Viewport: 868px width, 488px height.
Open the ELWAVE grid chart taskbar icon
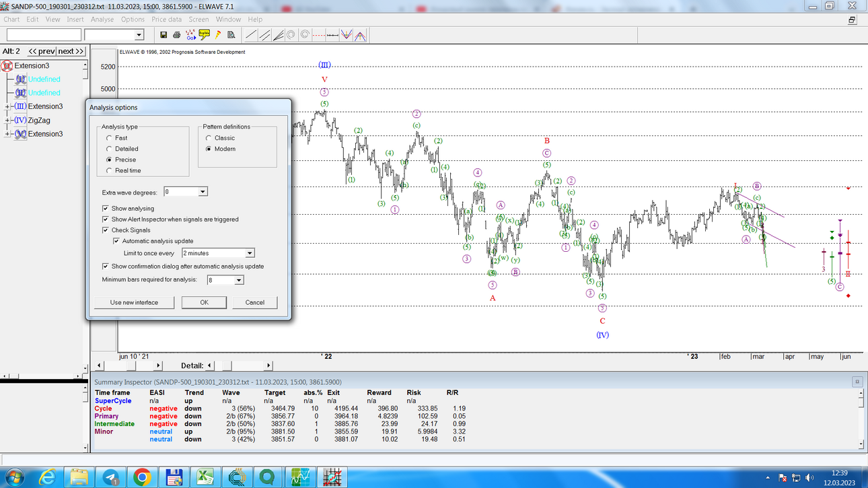pos(332,477)
